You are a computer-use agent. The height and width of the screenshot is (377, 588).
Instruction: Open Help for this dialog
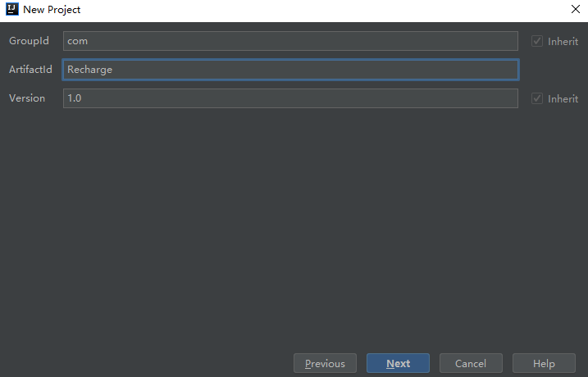coord(544,363)
